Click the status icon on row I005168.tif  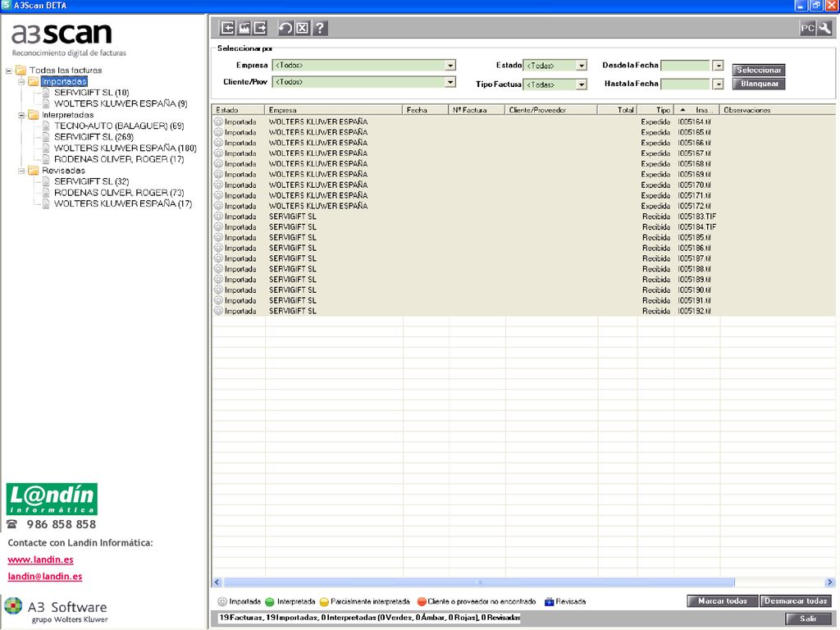[x=218, y=164]
